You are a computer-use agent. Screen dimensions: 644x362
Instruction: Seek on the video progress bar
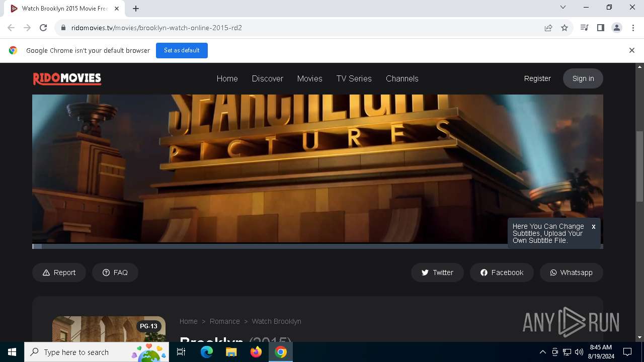[x=317, y=246]
